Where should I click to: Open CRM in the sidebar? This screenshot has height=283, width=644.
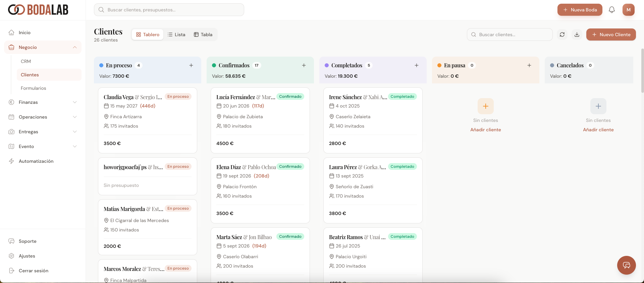[x=26, y=61]
